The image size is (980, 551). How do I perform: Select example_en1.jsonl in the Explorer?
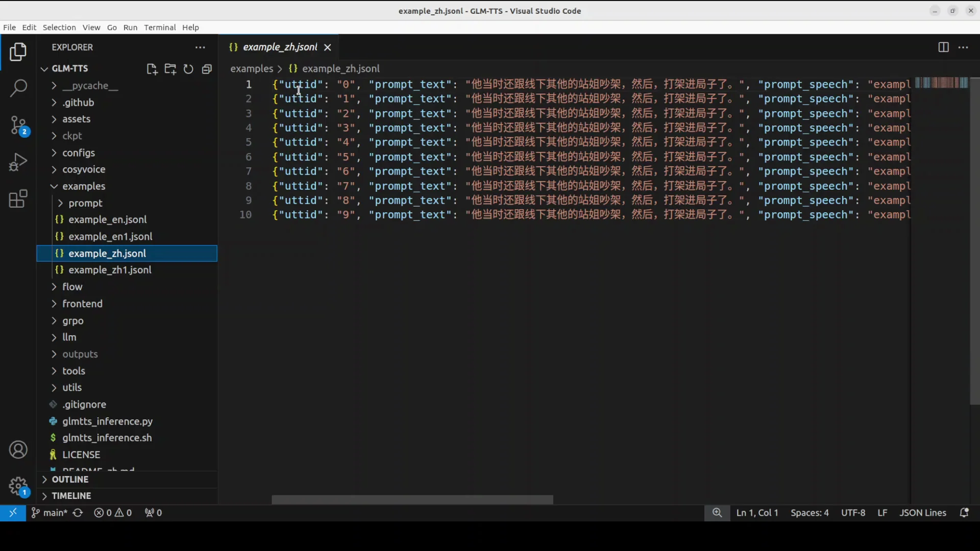point(110,236)
